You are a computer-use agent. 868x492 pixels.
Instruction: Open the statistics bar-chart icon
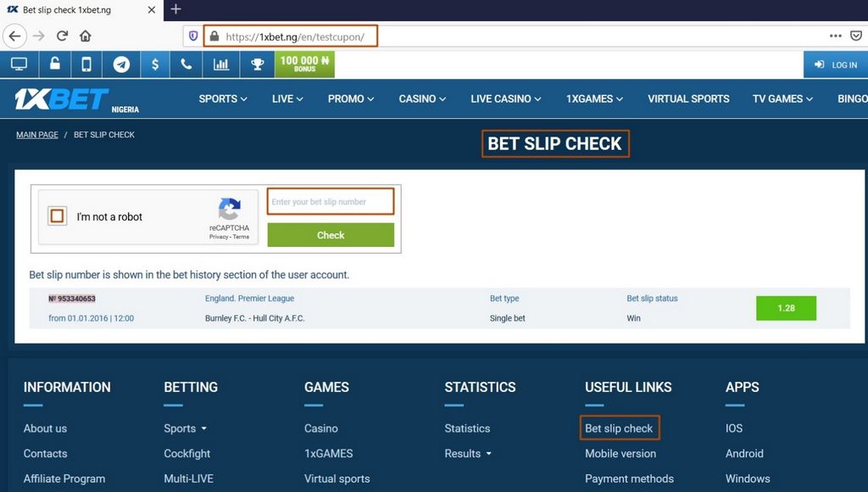[x=221, y=63]
